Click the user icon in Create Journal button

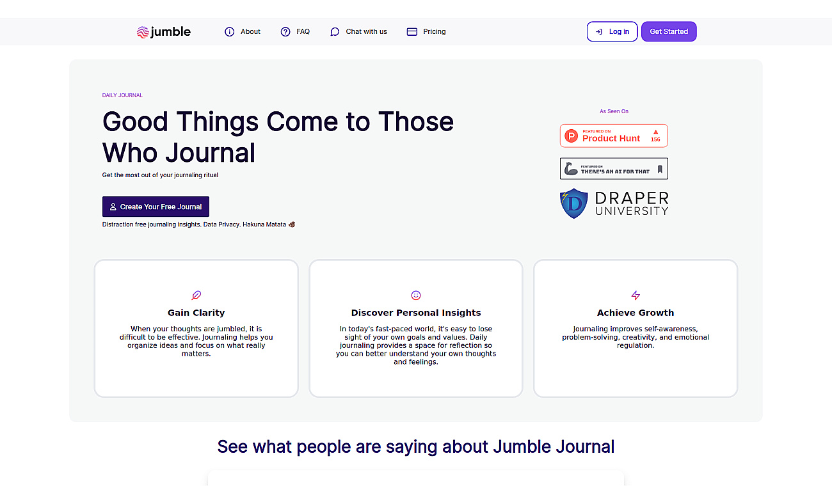click(x=113, y=207)
